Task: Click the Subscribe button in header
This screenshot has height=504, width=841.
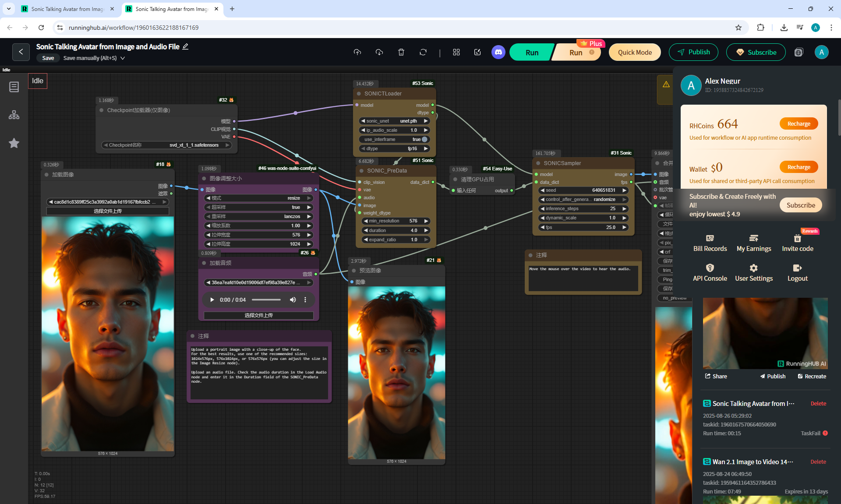Action: [756, 52]
